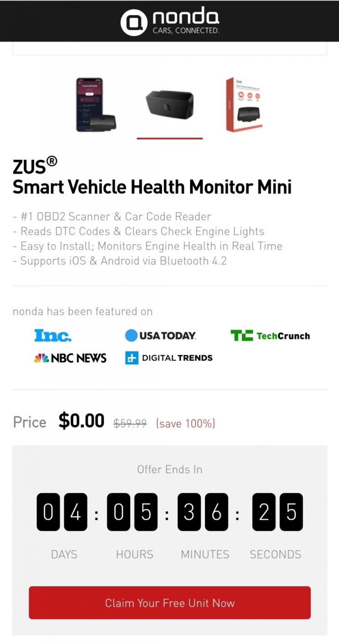Click the Digital Trends logo

[x=169, y=358]
